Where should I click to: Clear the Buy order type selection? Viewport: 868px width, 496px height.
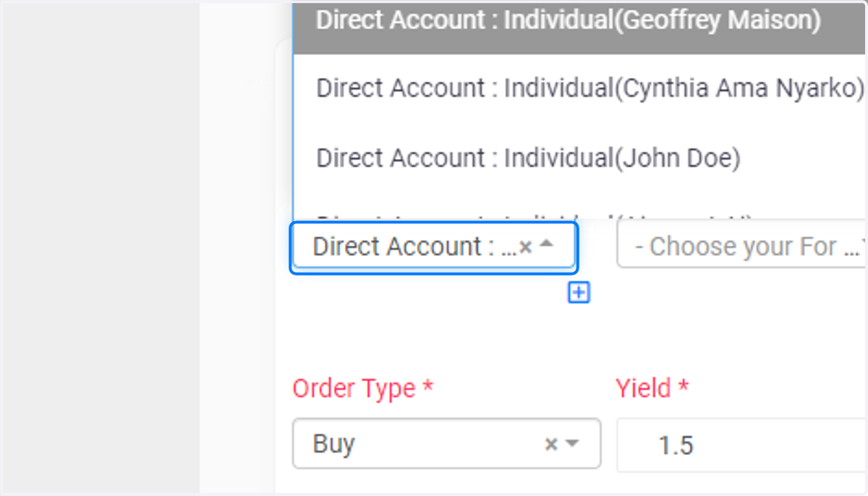pos(551,444)
